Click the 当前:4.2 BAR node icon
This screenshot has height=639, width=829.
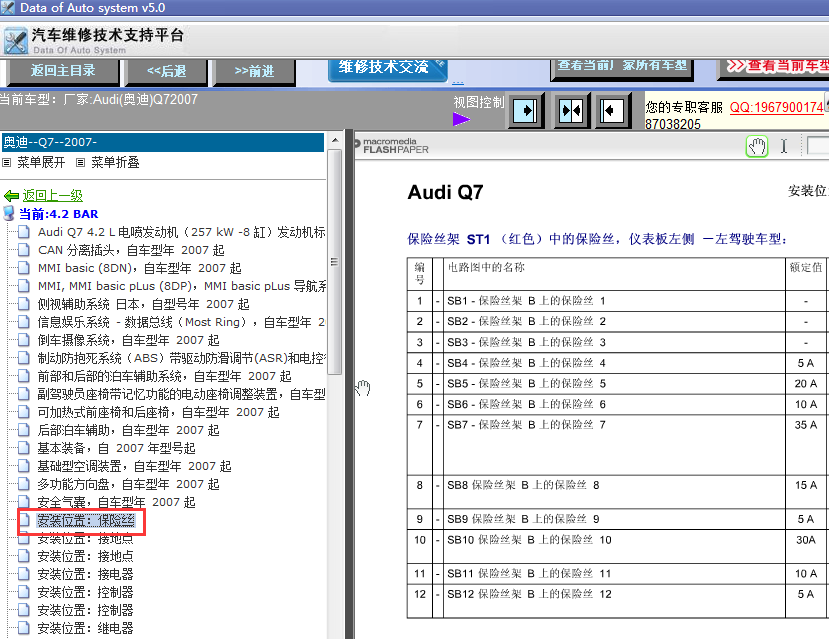click(9, 214)
